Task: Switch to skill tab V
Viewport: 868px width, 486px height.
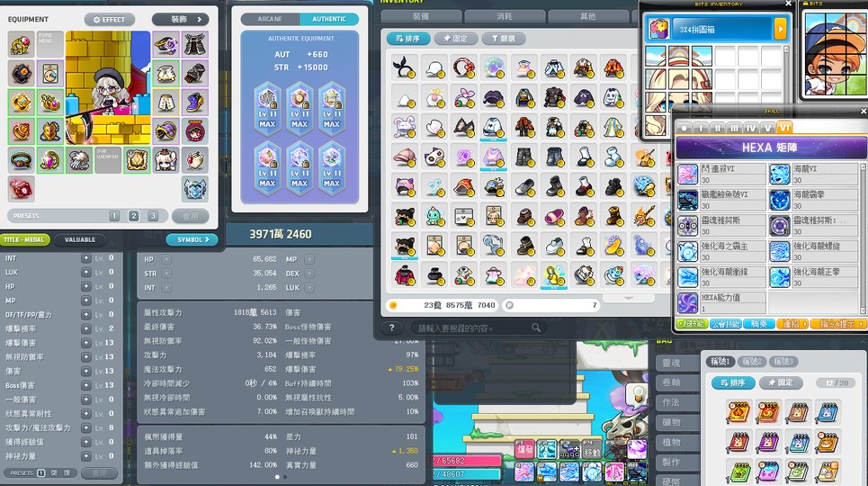Action: pos(767,128)
